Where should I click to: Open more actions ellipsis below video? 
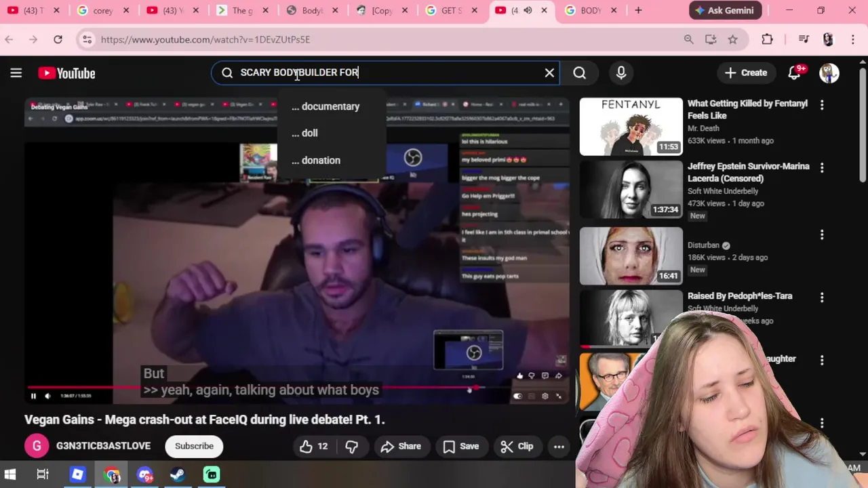(559, 446)
